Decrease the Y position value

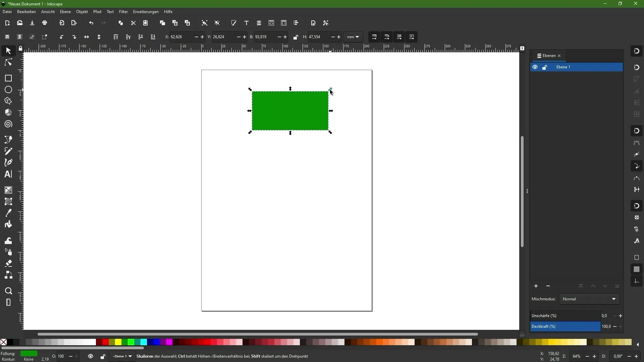click(x=238, y=37)
